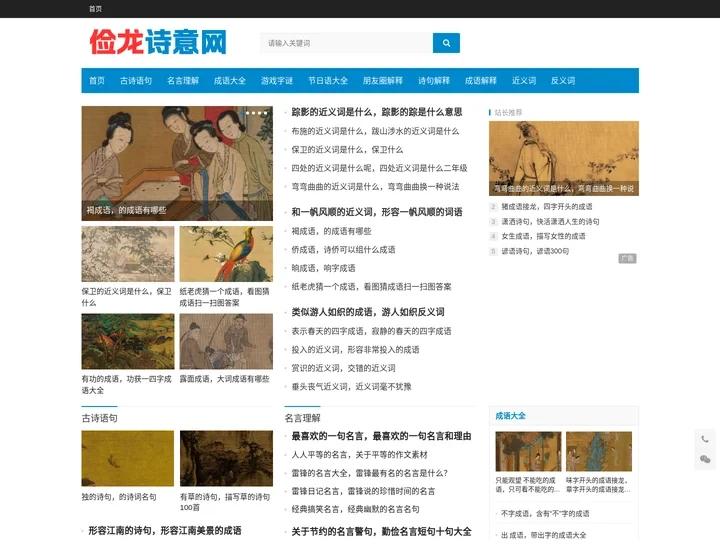Open the green landscape painting thumbnail
Image resolution: width=720 pixels, height=540 pixels.
coord(128,342)
